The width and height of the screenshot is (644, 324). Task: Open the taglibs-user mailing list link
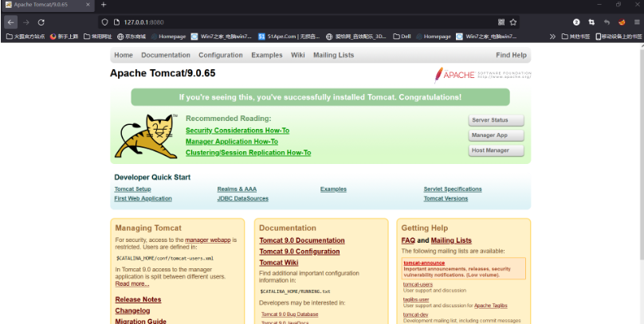pos(416,299)
